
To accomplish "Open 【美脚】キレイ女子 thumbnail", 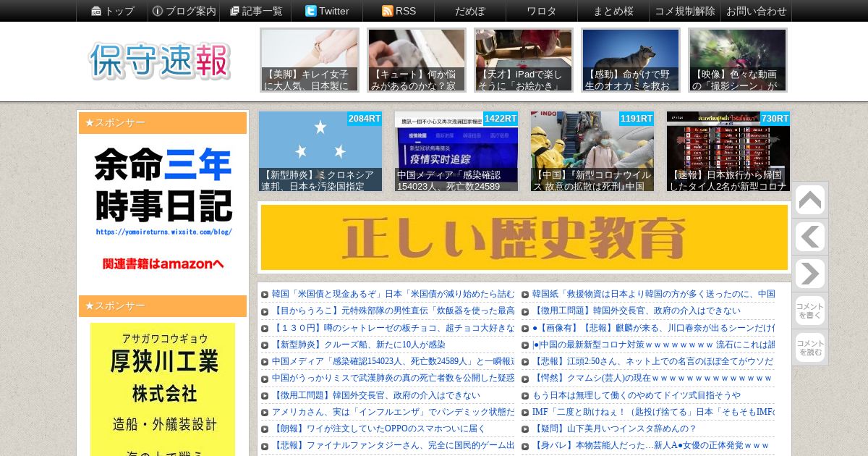I will (x=310, y=60).
